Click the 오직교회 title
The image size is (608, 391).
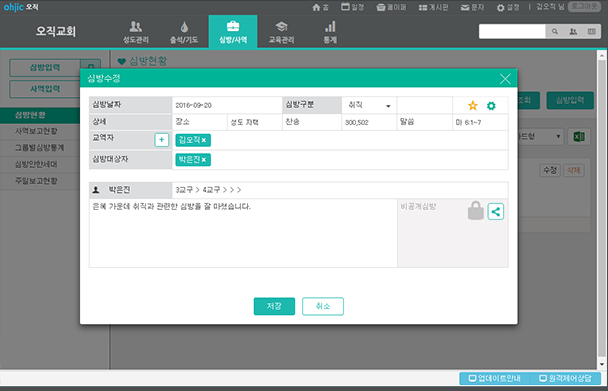click(x=56, y=31)
